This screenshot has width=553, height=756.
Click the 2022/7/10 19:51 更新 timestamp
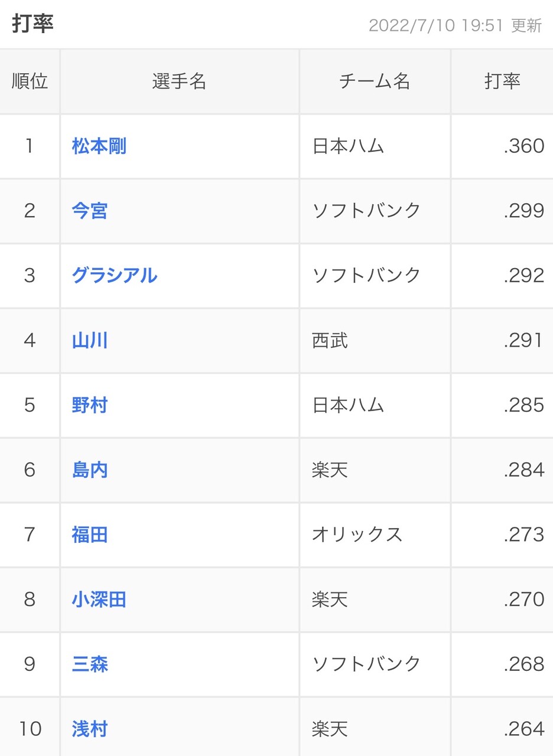[x=455, y=26]
